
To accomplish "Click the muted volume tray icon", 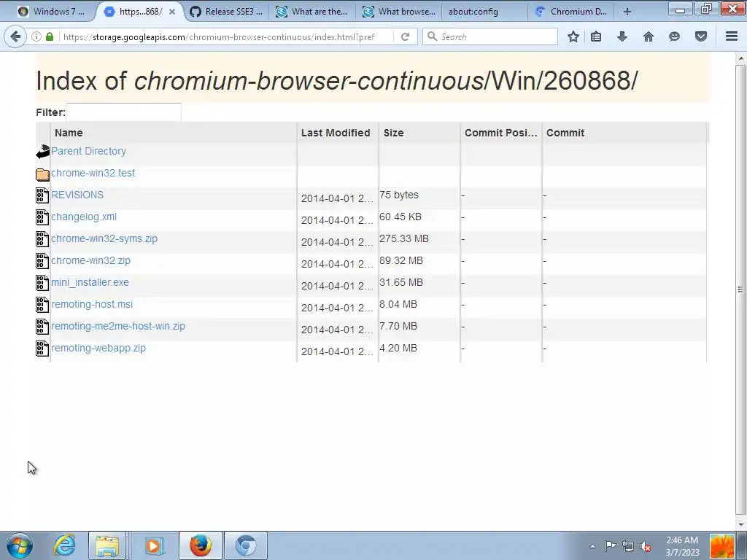I will tap(646, 546).
